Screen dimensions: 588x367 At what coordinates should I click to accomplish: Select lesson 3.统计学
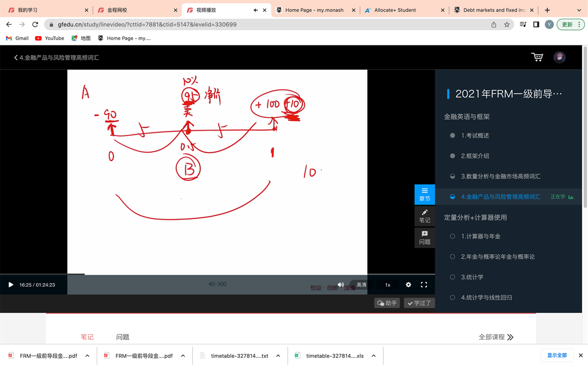point(472,277)
